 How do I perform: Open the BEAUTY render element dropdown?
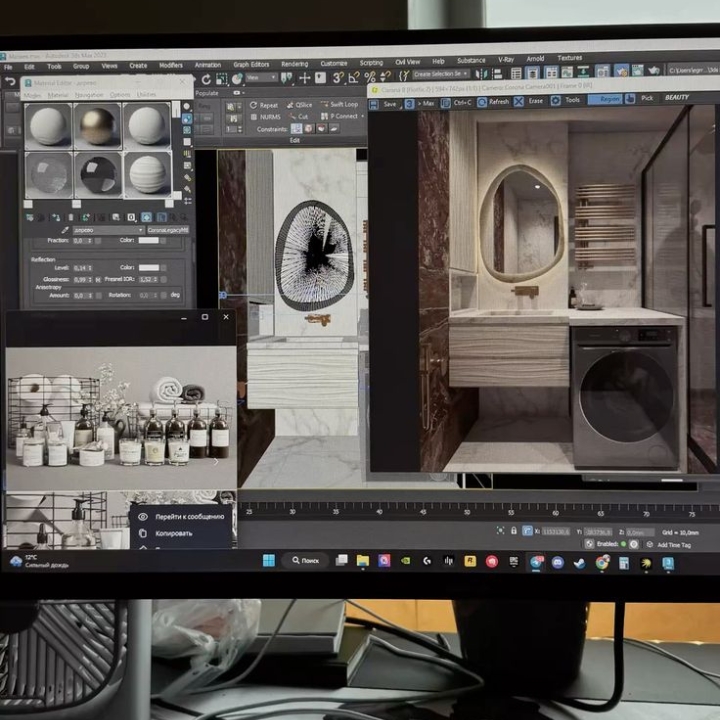coord(678,98)
